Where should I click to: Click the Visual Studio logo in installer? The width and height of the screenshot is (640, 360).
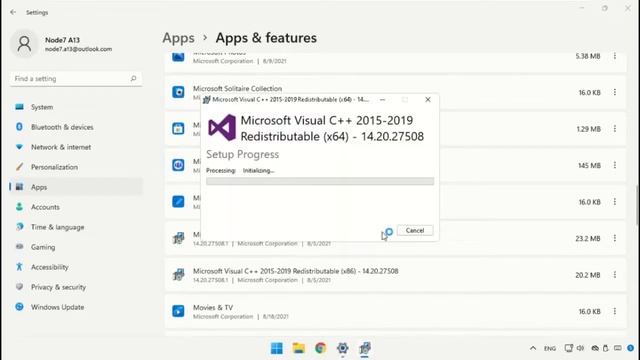click(x=222, y=128)
